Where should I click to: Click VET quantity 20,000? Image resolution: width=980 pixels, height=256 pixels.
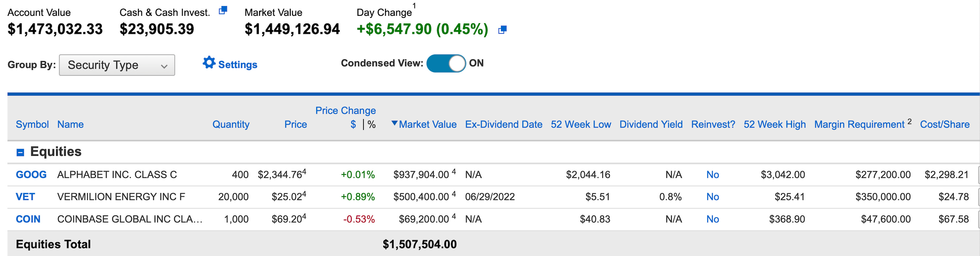(233, 197)
